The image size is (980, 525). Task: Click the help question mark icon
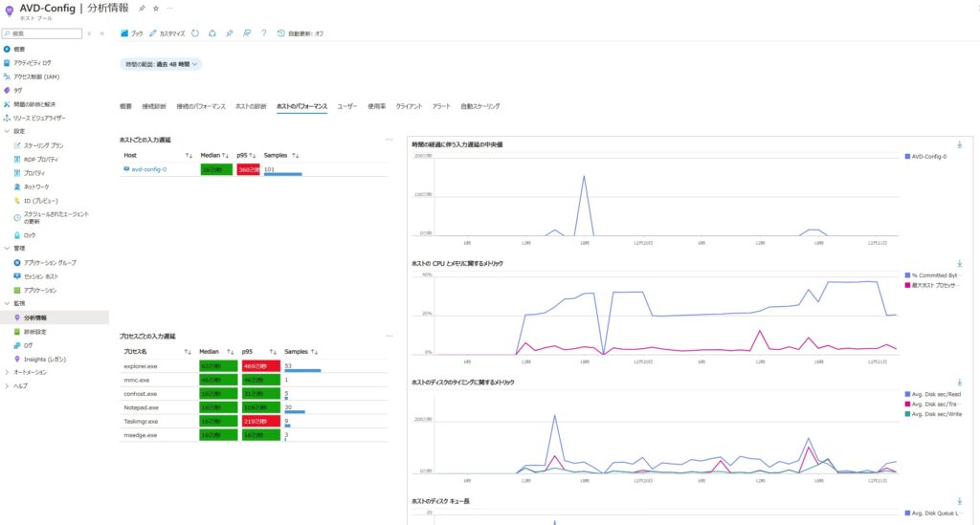pos(263,33)
